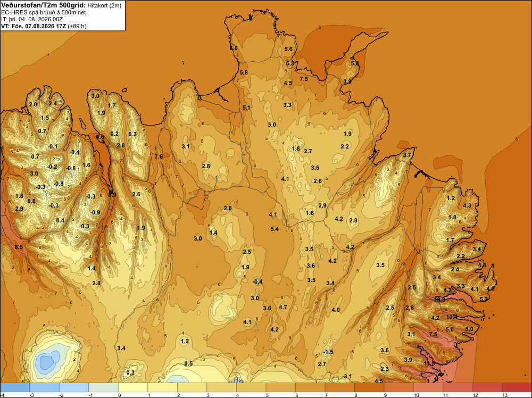Select the blue legend swatch between -3 and -2
This screenshot has height=398, width=532.
(x=45, y=387)
